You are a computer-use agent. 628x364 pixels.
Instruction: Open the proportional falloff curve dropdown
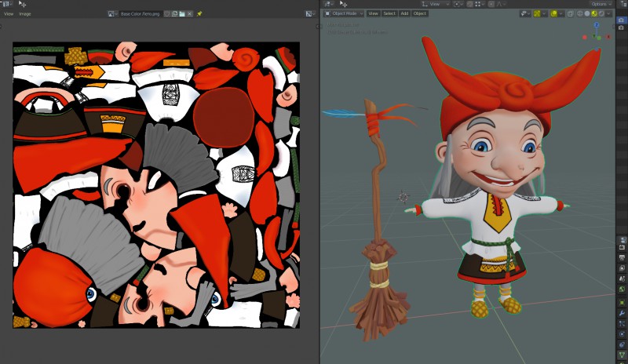point(501,4)
